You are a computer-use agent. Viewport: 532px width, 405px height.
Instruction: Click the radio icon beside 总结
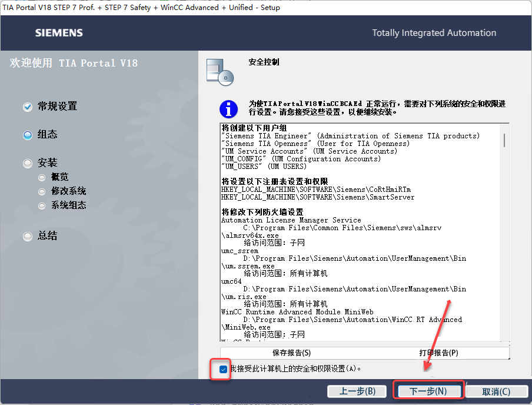[27, 236]
